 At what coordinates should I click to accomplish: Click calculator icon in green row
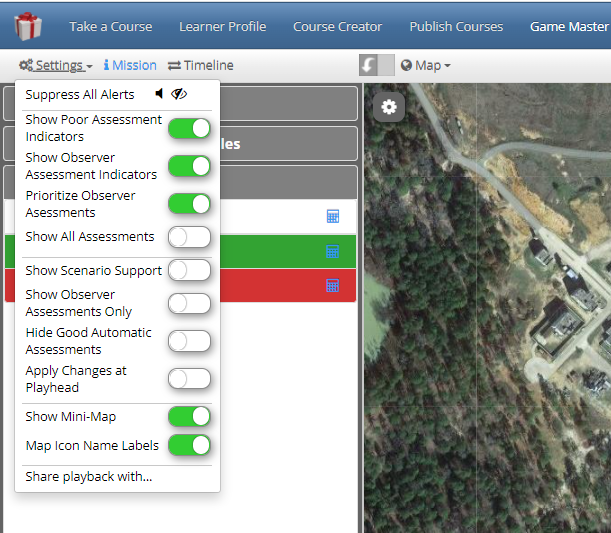click(332, 251)
